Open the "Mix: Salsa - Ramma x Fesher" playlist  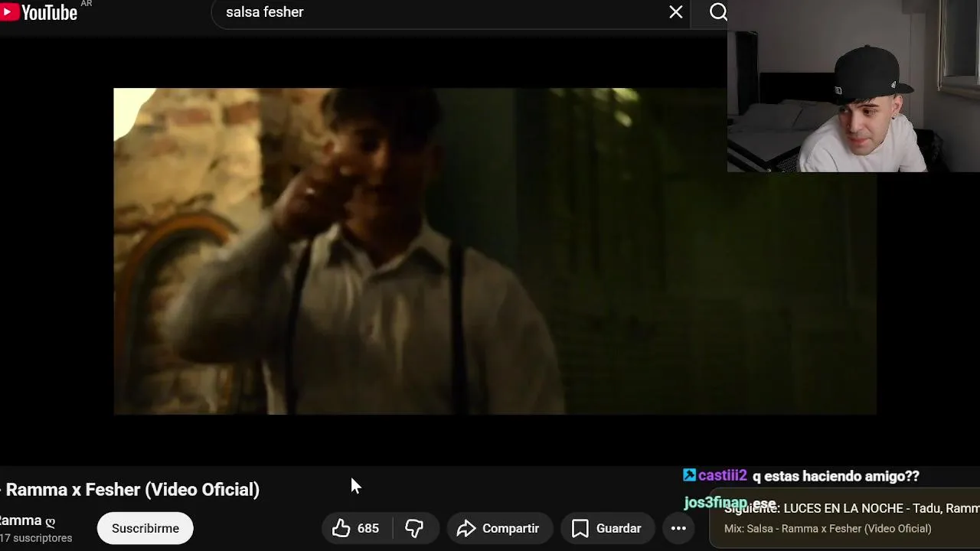click(x=828, y=528)
